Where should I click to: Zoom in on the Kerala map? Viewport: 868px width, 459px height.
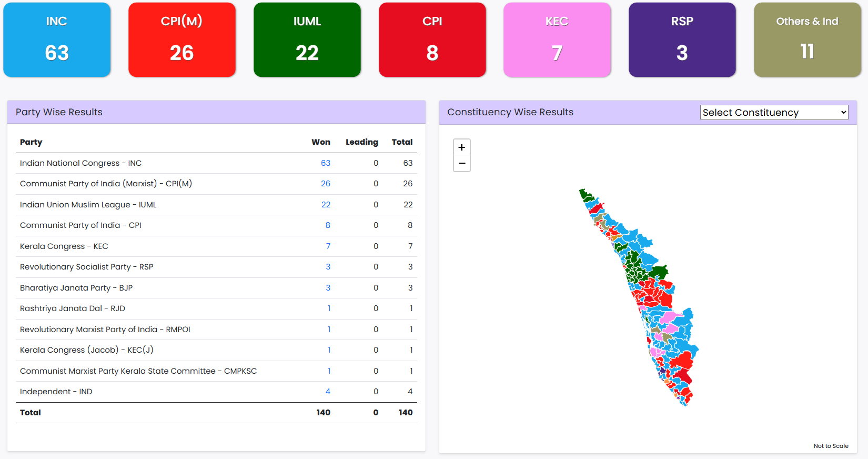[461, 147]
